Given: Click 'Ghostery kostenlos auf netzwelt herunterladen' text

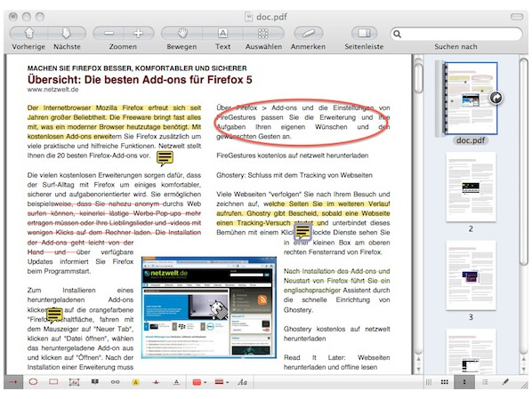Looking at the screenshot, I should pos(336,334).
